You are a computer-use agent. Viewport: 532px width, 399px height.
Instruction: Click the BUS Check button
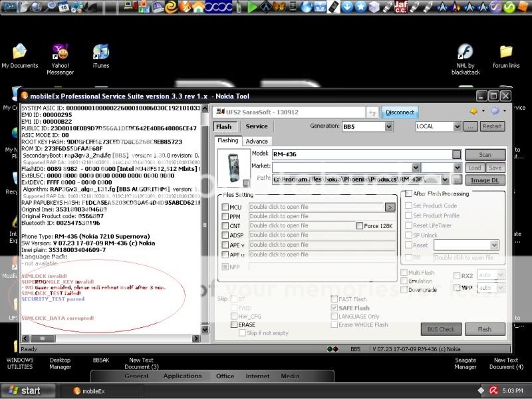click(x=441, y=329)
